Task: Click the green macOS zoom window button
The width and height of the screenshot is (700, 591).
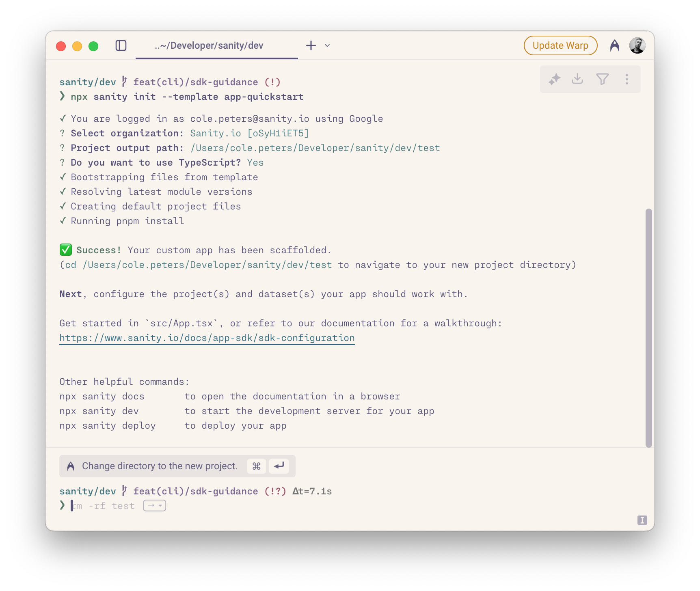Action: pyautogui.click(x=93, y=46)
